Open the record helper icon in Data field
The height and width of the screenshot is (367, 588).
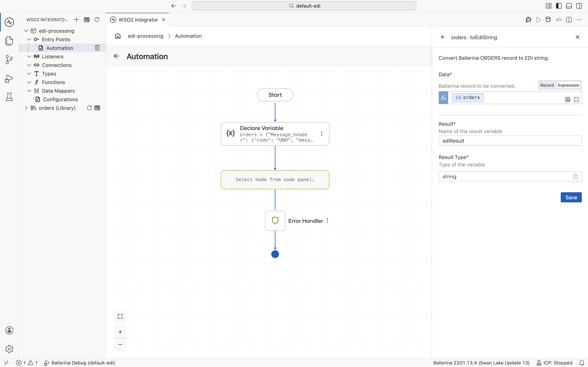click(x=568, y=99)
